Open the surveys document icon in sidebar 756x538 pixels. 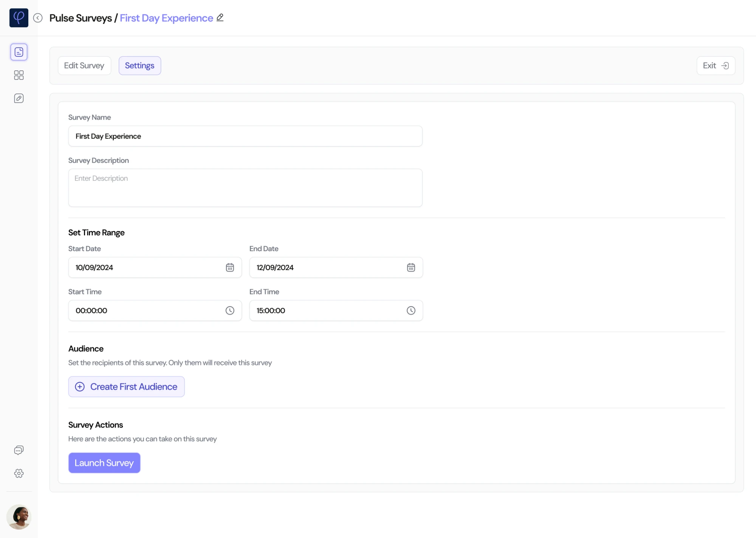tap(19, 52)
